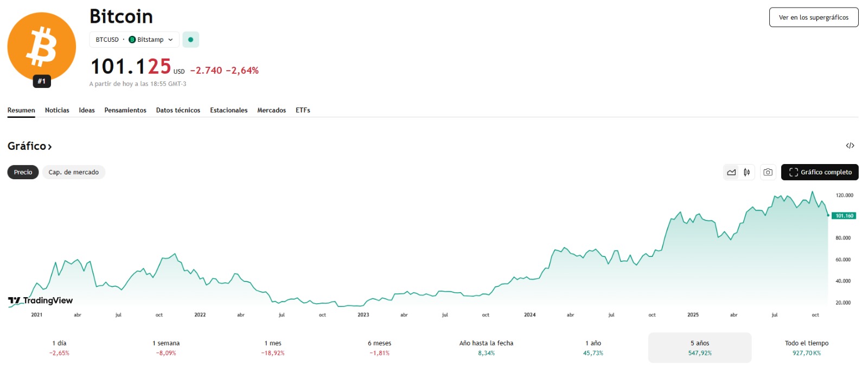Image resolution: width=868 pixels, height=390 pixels.
Task: Select the 1 mes time range
Action: coord(273,348)
